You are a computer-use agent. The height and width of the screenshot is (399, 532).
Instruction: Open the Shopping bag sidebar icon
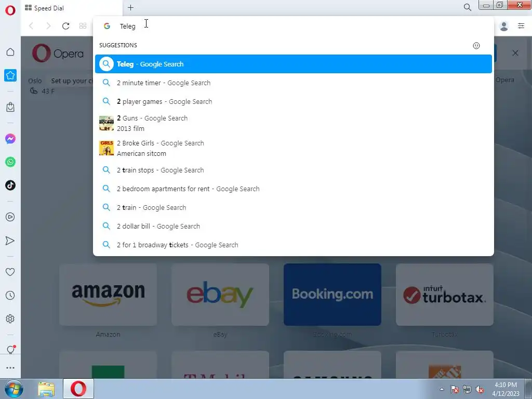(x=10, y=107)
